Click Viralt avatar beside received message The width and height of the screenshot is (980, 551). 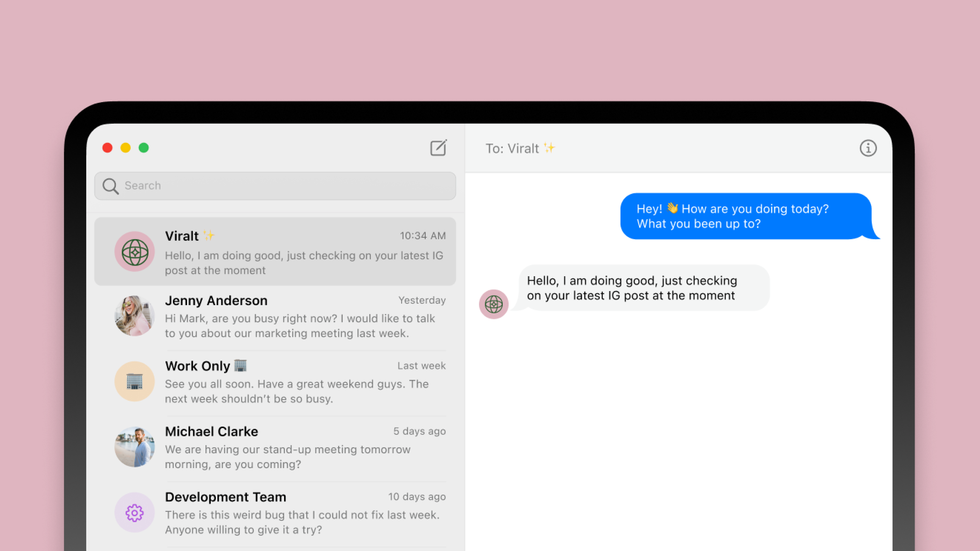pyautogui.click(x=493, y=304)
